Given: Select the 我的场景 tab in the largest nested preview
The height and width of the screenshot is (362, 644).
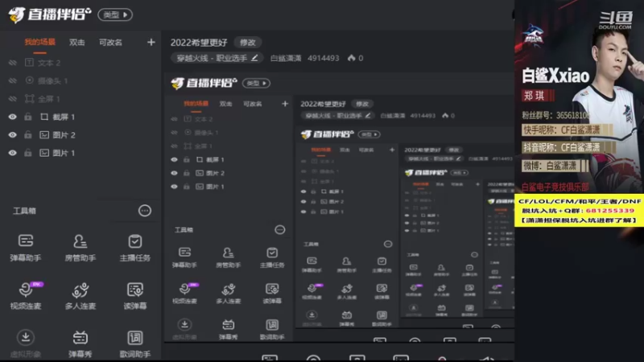Looking at the screenshot, I should click(x=196, y=104).
